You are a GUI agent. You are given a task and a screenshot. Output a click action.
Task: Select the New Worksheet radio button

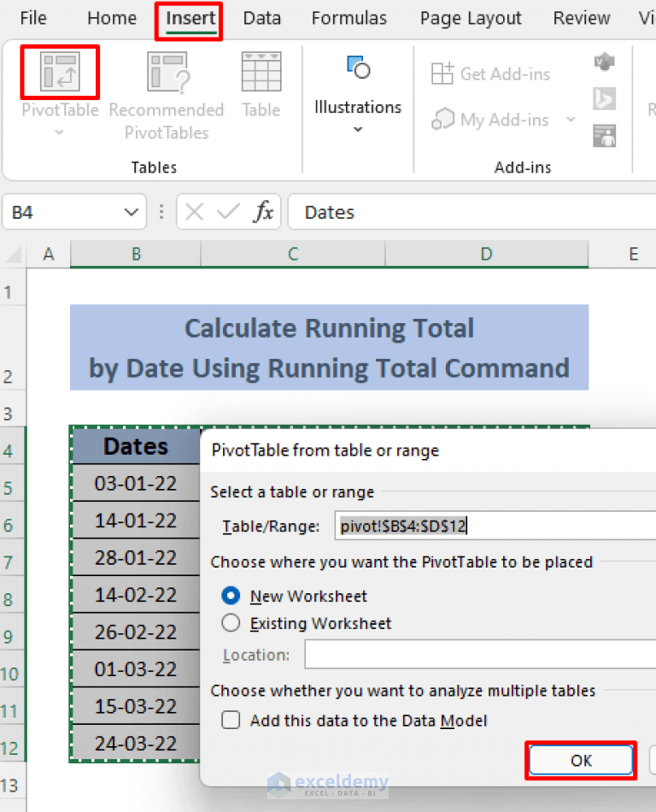click(230, 596)
